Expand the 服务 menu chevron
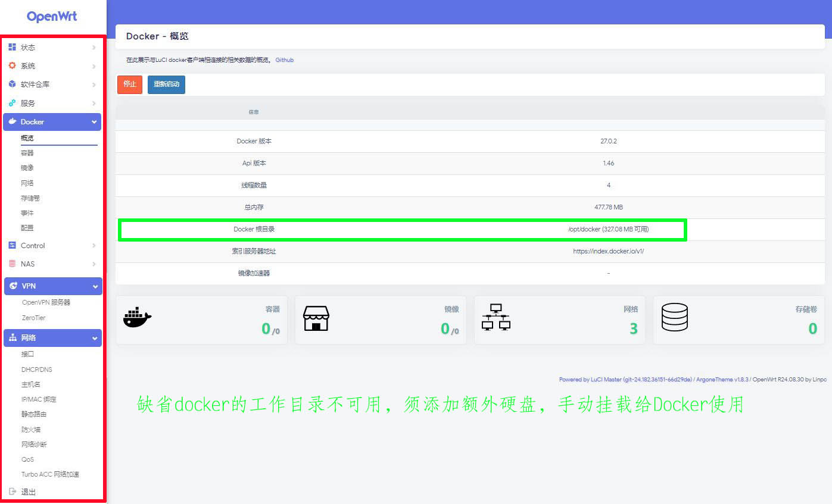Viewport: 832px width, 504px height. (94, 103)
